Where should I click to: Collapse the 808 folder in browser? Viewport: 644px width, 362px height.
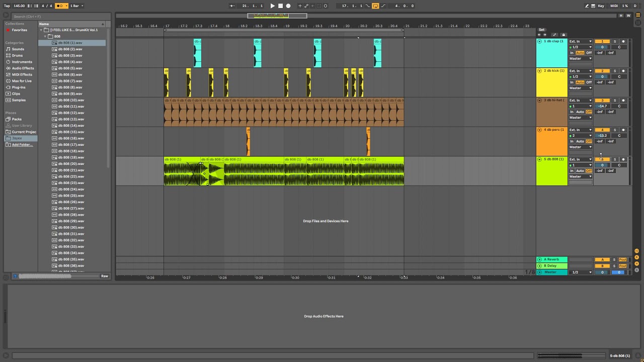[45, 36]
